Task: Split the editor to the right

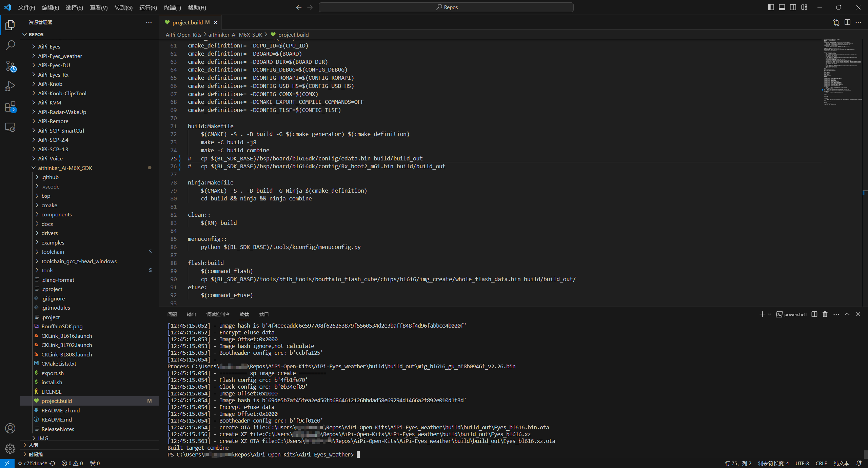Action: click(x=847, y=22)
